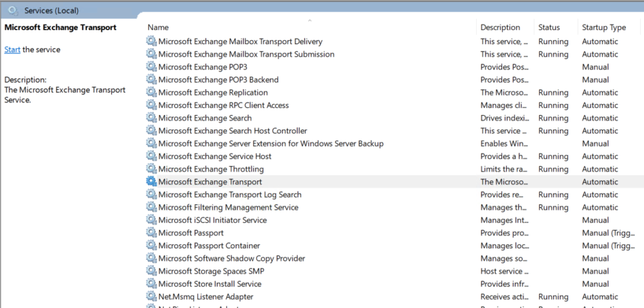
Task: Select Microsoft Software Shadow Copy Provider name
Action: [x=231, y=258]
